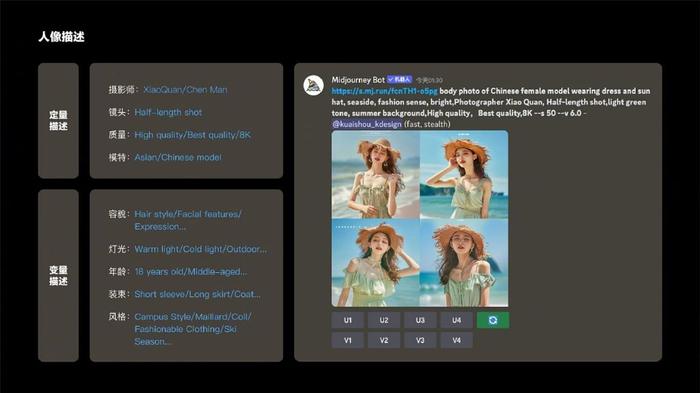Image resolution: width=700 pixels, height=393 pixels.
Task: Create variation with V4 button
Action: pos(456,340)
